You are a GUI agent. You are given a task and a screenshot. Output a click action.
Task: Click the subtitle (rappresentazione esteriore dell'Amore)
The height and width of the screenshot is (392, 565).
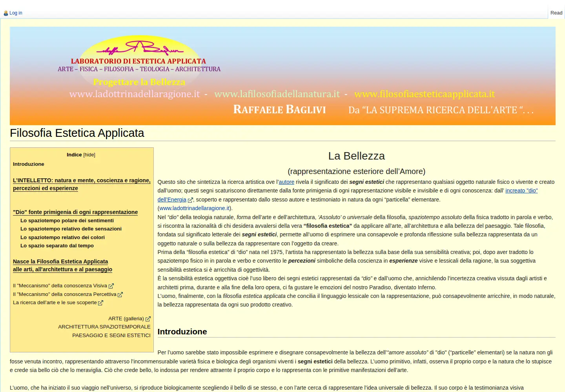357,171
